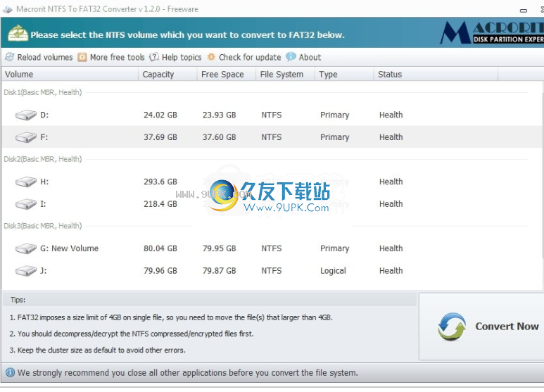Image resolution: width=544 pixels, height=392 pixels.
Task: Click Primary type in G: row
Action: (x=334, y=248)
